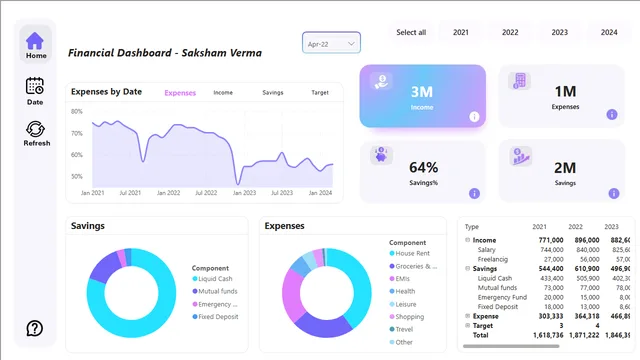Select the Groceries legend entry

tap(413, 266)
